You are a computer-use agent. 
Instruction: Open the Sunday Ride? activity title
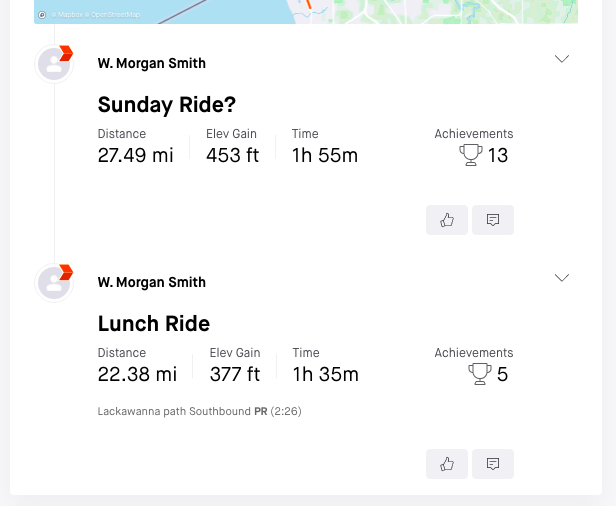[167, 105]
